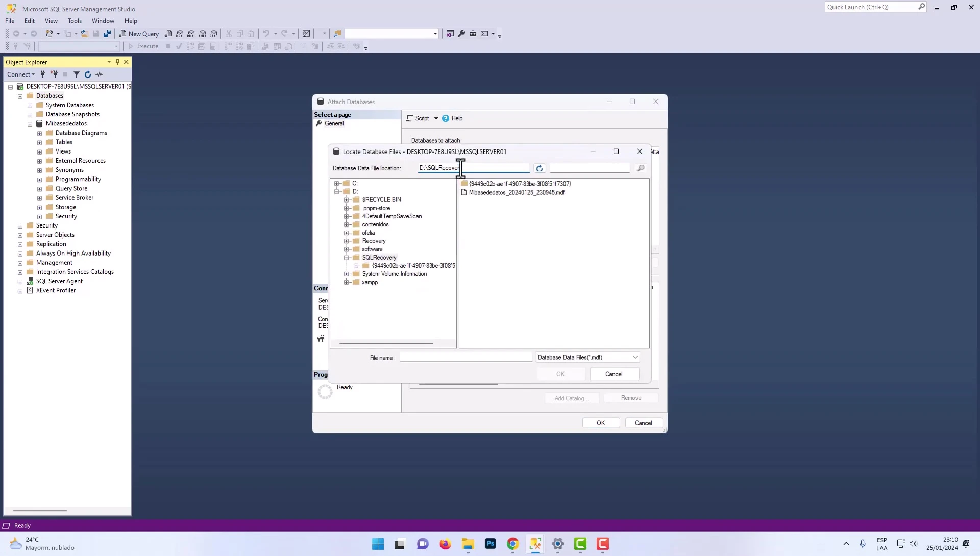Click the activity pulse icon in Object Explorer
The image size is (980, 556).
click(x=99, y=74)
